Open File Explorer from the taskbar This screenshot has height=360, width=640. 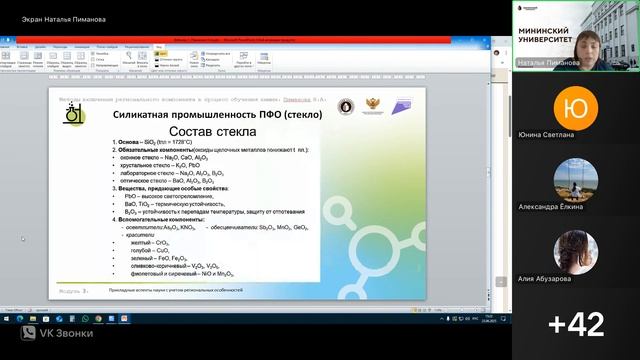coord(33,319)
